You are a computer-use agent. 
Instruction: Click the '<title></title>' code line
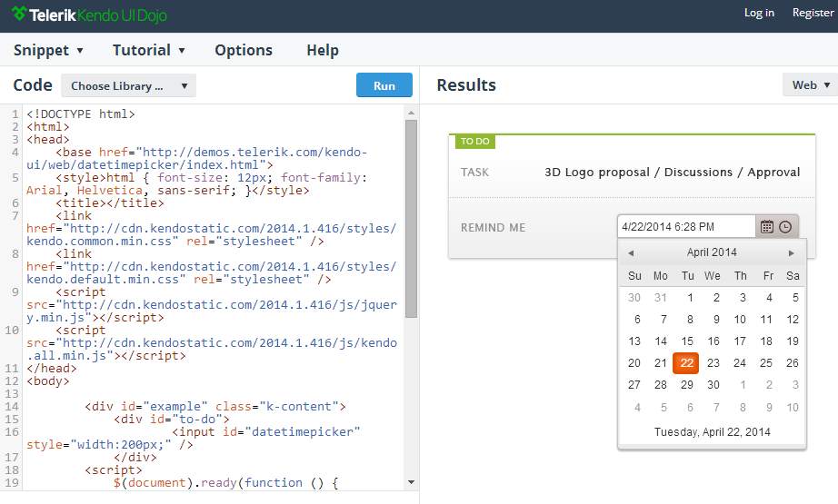tap(110, 203)
